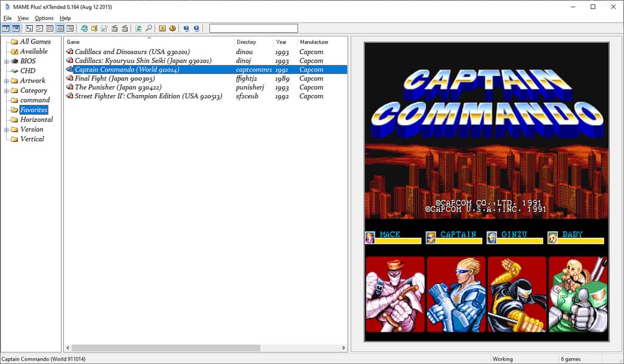Screen dimensions: 624x364
Task: Select "The Punisher (Japan 930422)" game
Action: tap(118, 87)
